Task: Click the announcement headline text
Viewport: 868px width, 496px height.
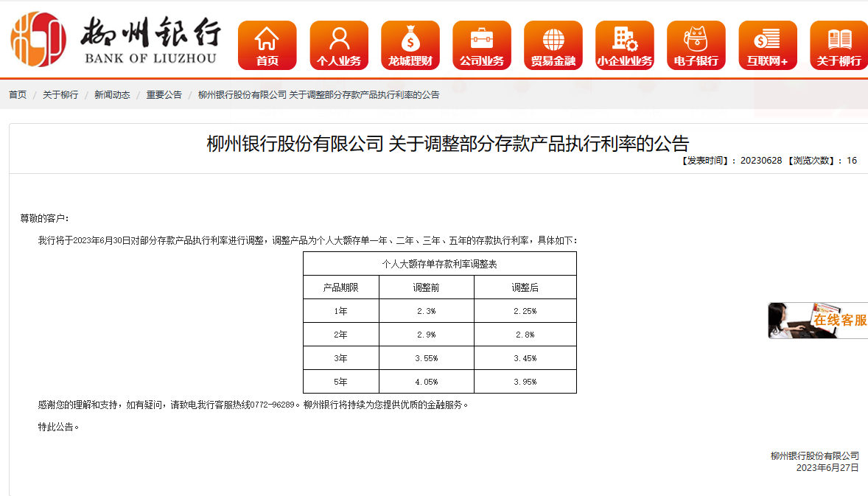Action: pos(447,143)
